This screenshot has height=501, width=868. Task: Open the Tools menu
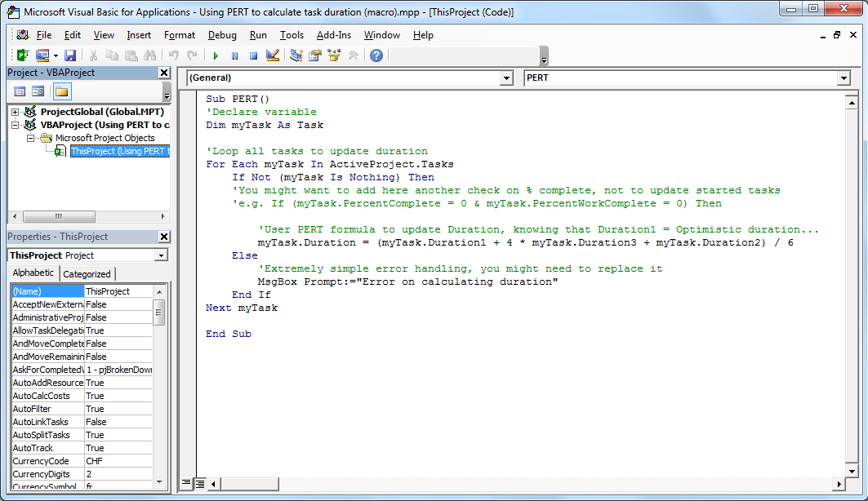click(x=292, y=35)
